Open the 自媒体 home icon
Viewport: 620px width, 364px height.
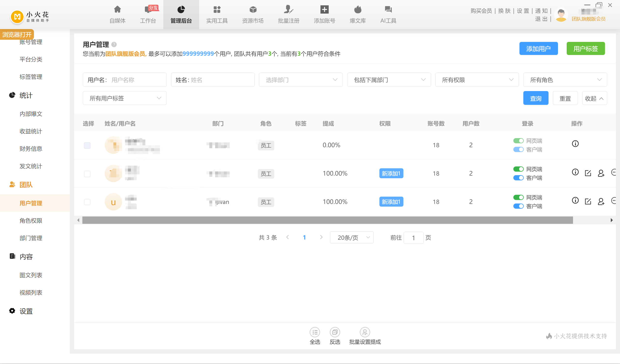coord(117,10)
